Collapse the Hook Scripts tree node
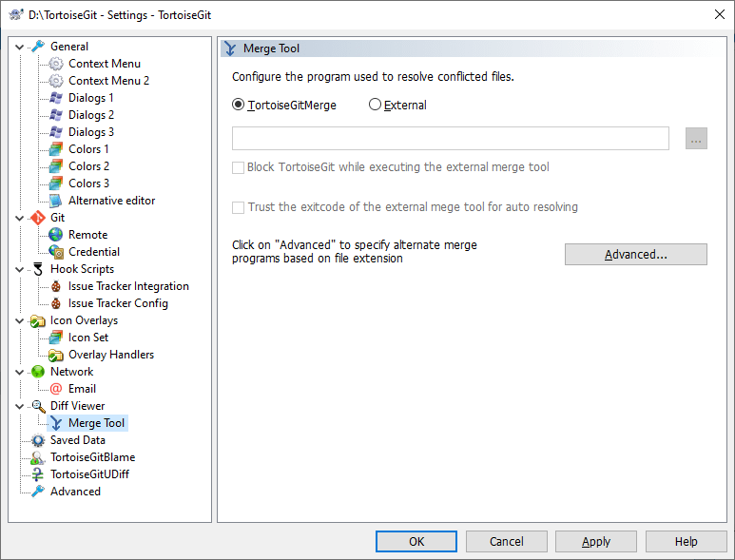This screenshot has height=560, width=735. coord(20,269)
